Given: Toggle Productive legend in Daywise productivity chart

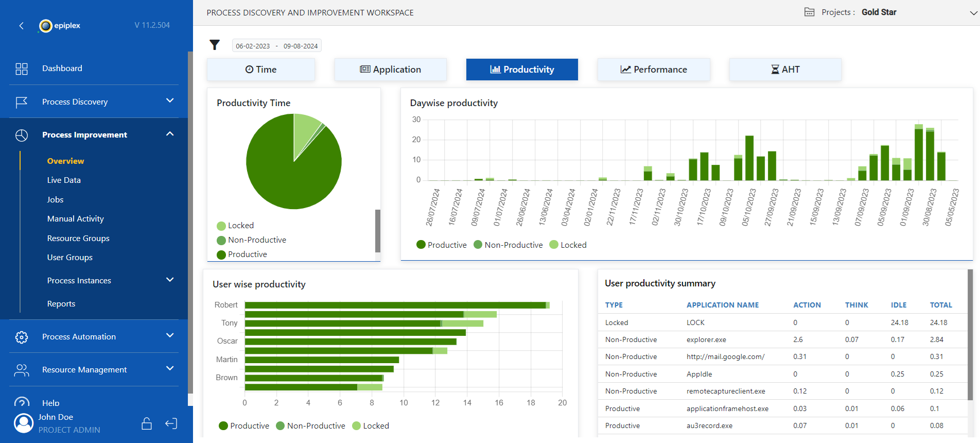Looking at the screenshot, I should tap(442, 245).
